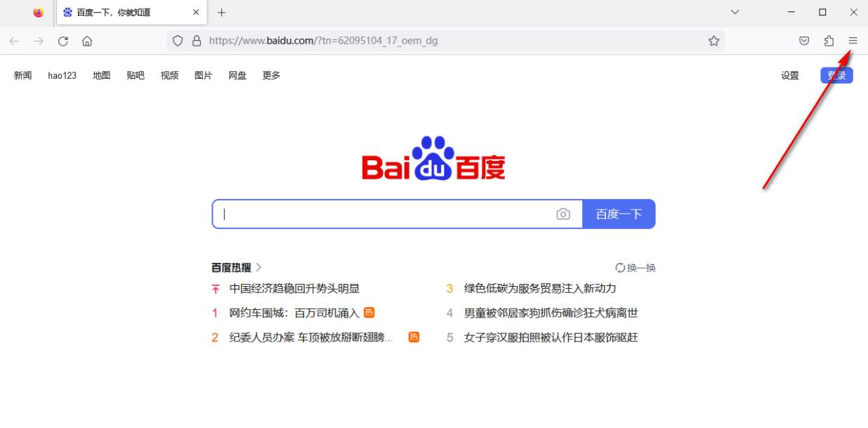Viewport: 868px width, 428px height.
Task: Select the Baidu tab
Action: point(131,13)
